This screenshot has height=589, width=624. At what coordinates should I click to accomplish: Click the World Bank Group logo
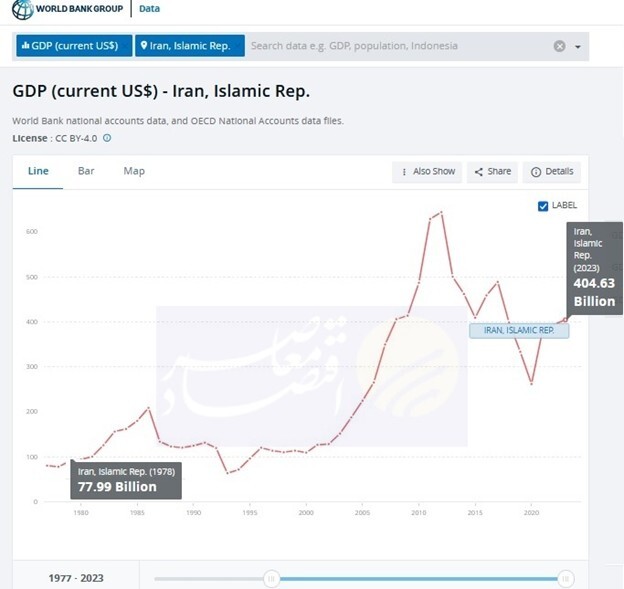click(66, 9)
